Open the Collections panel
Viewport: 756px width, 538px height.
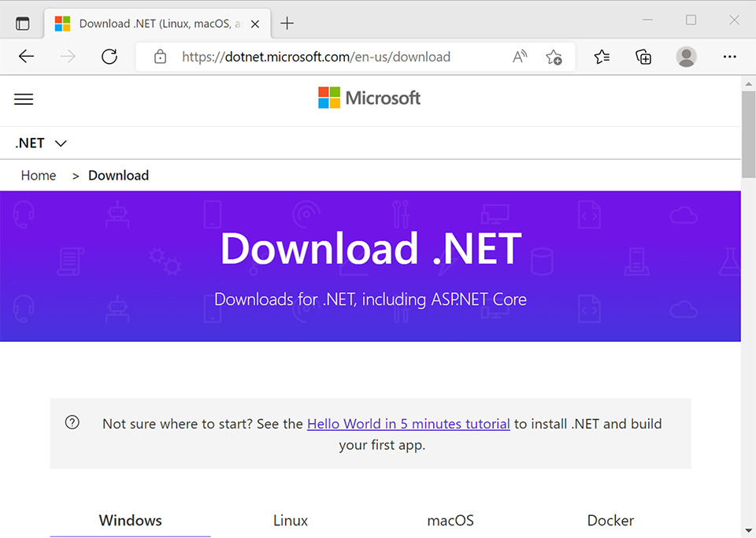(643, 57)
